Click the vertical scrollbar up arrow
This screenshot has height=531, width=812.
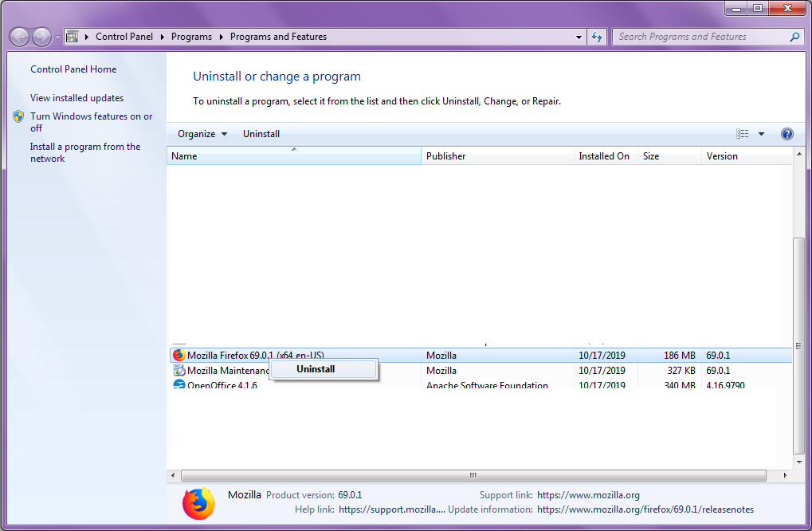click(x=799, y=155)
